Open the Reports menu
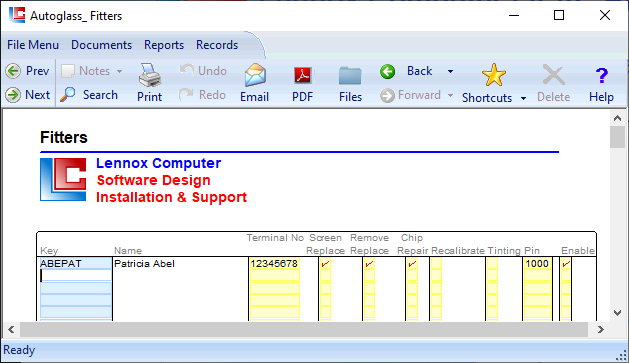This screenshot has height=363, width=629. tap(164, 45)
